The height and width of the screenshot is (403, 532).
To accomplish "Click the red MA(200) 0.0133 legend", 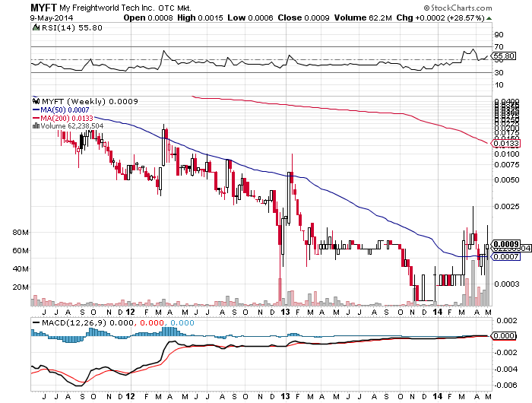I will tap(63, 118).
